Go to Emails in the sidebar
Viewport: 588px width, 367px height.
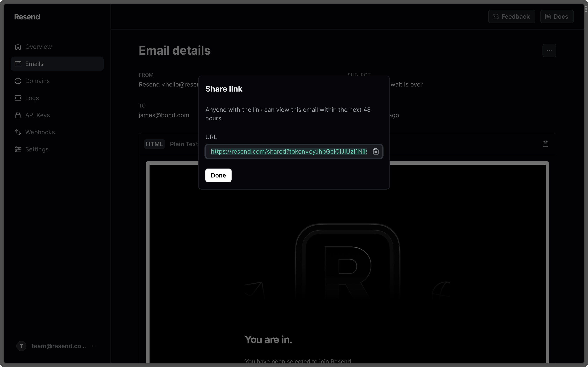click(x=57, y=64)
